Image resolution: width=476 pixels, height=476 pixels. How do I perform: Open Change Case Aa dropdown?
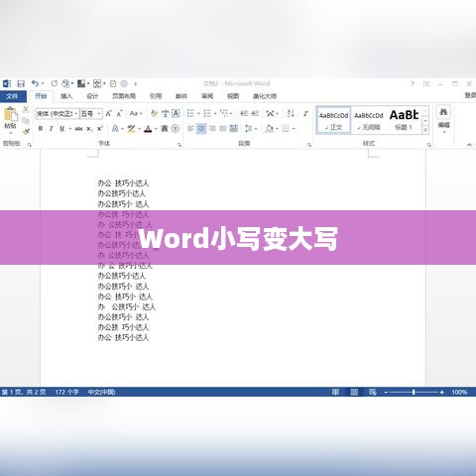click(x=136, y=114)
